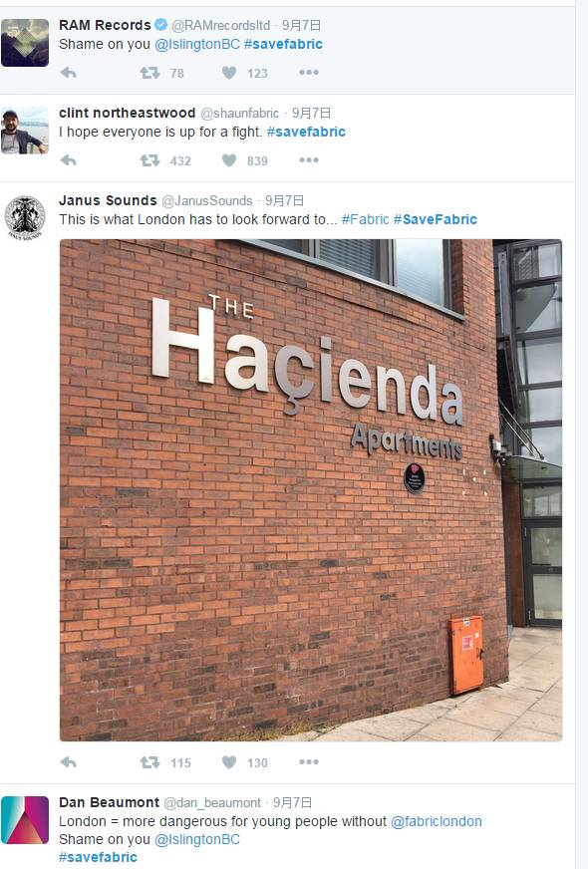Open the Hacienda Apartments photo
The width and height of the screenshot is (588, 869).
[x=311, y=490]
